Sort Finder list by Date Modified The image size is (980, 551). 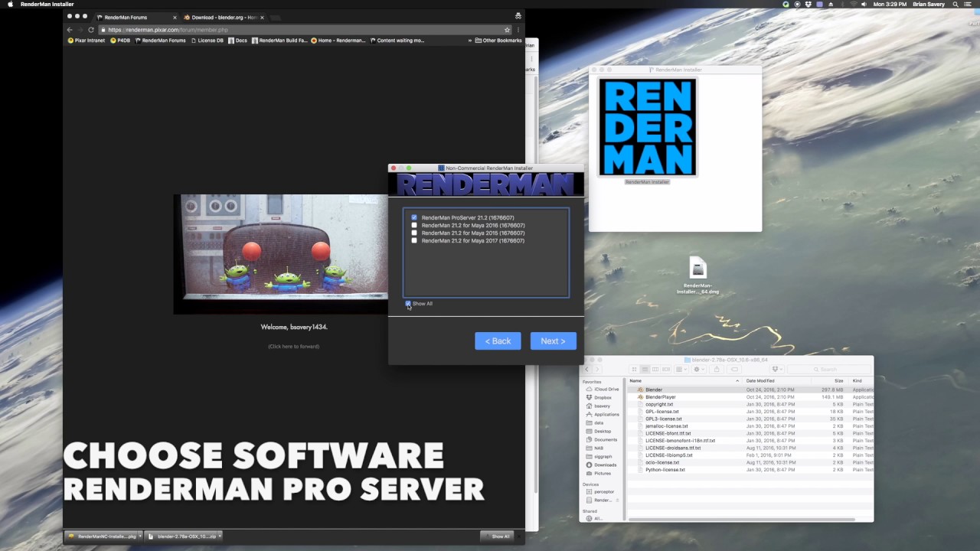[776, 380]
